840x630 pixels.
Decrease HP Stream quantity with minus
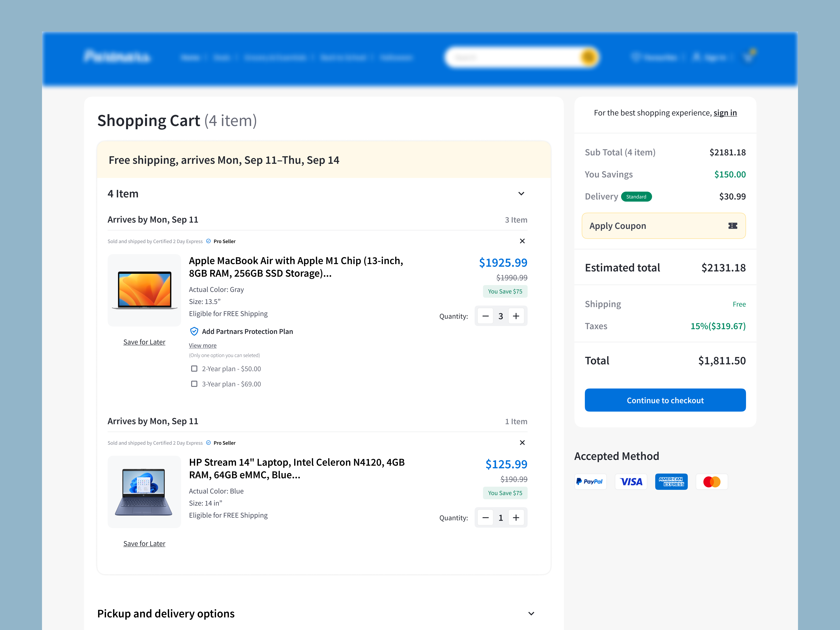485,518
